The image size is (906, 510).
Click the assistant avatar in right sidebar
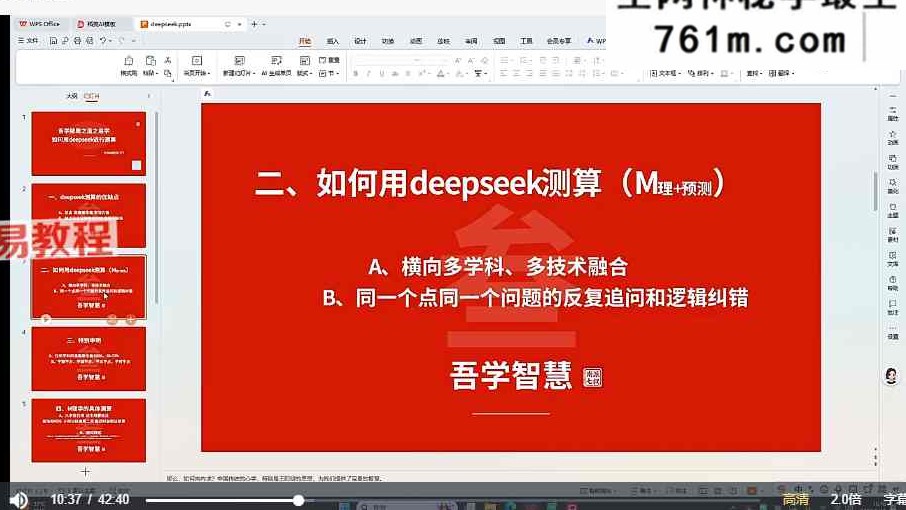(892, 376)
